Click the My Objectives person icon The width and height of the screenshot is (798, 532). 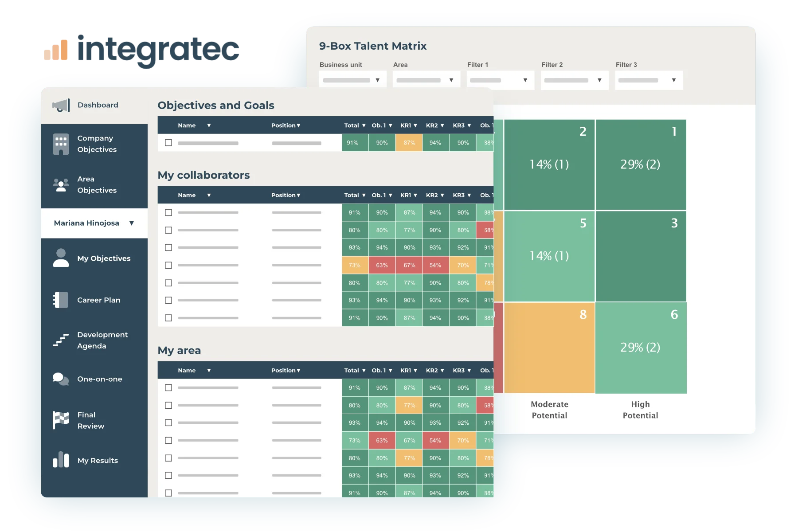[61, 258]
